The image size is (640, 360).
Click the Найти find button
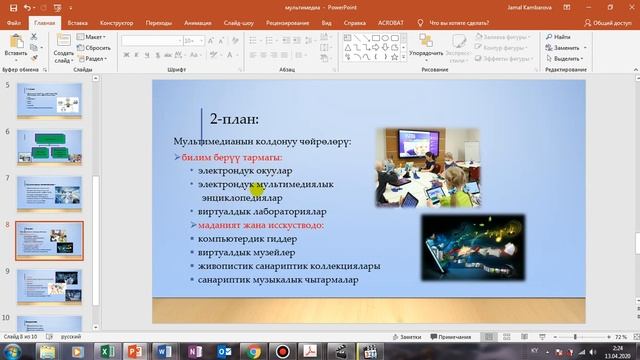pyautogui.click(x=558, y=37)
